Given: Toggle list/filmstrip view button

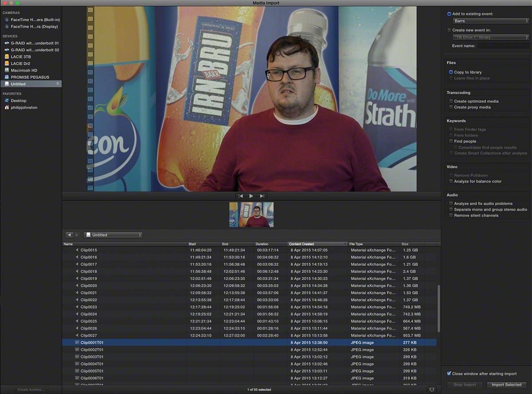Looking at the screenshot, I should pyautogui.click(x=431, y=390).
